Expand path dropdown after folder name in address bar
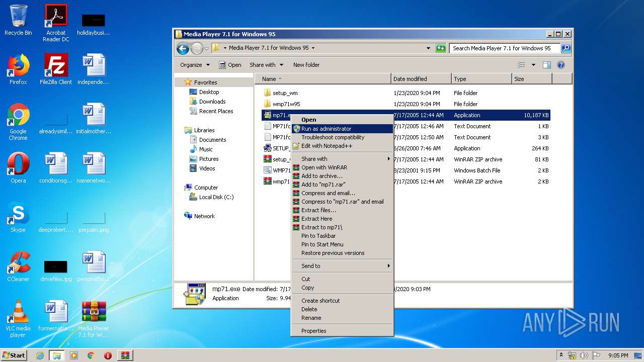The width and height of the screenshot is (644, 362). (x=313, y=48)
